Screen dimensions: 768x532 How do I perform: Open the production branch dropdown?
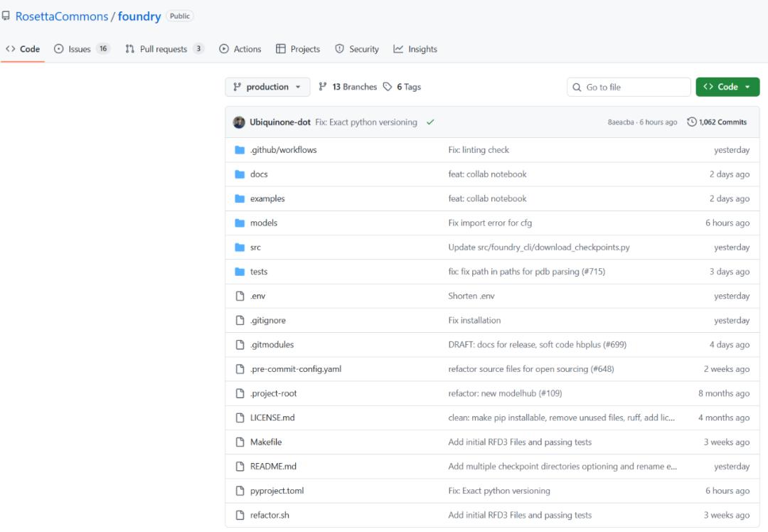coord(267,87)
